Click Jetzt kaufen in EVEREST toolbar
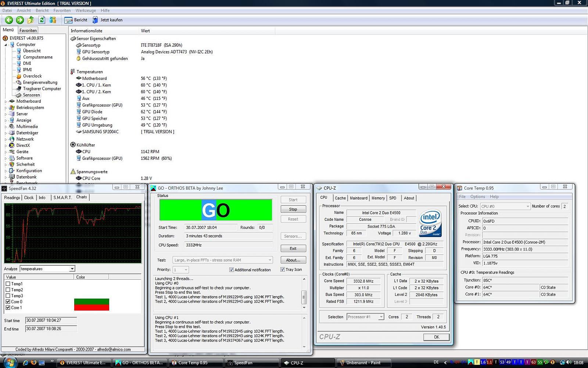Image resolution: width=588 pixels, height=368 pixels. (107, 20)
